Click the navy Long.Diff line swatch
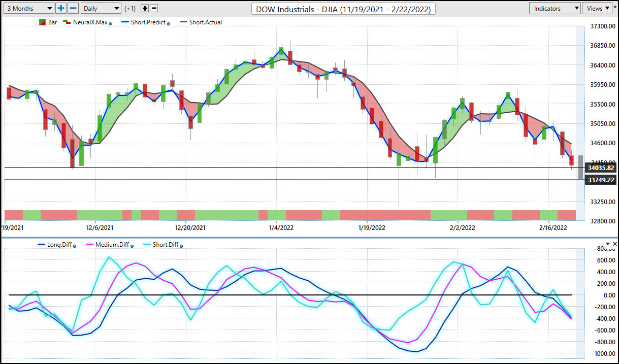 coord(41,245)
